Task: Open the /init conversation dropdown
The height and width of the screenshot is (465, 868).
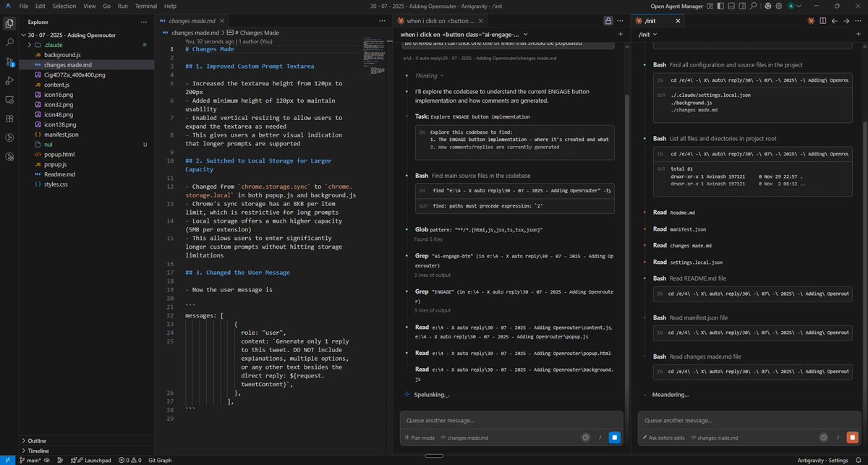Action: pyautogui.click(x=646, y=34)
